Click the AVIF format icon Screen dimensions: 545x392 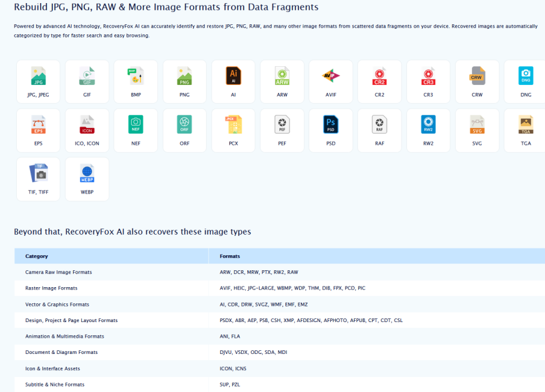[x=331, y=76]
